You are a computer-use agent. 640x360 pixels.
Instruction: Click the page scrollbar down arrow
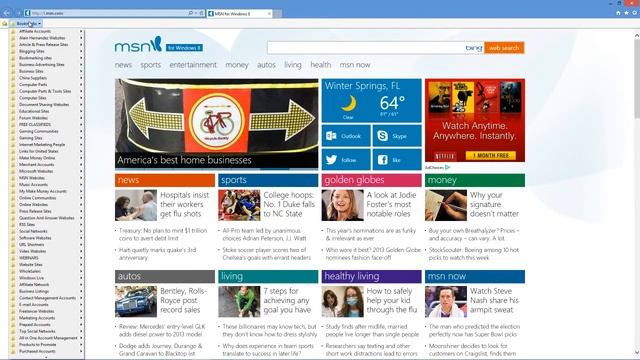click(x=637, y=353)
